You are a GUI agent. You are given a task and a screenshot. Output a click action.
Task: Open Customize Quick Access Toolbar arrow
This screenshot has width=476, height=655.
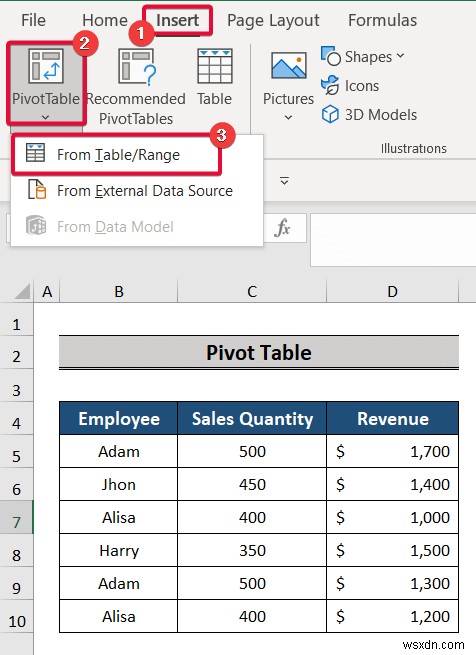pyautogui.click(x=284, y=181)
